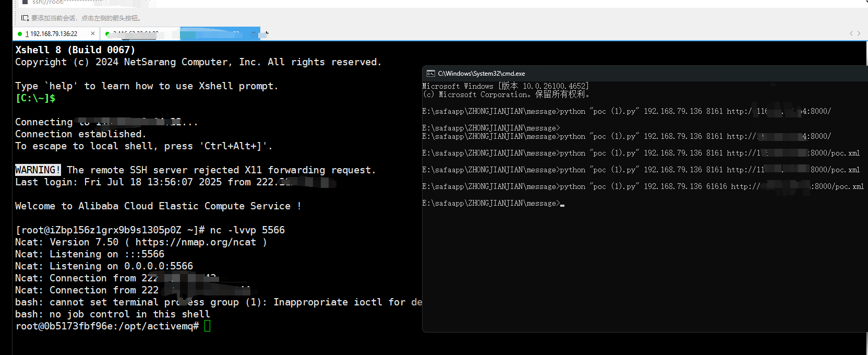Click 'Microsoft Windows [版本 10.0.26100.4652]' line in cmd

[x=505, y=86]
